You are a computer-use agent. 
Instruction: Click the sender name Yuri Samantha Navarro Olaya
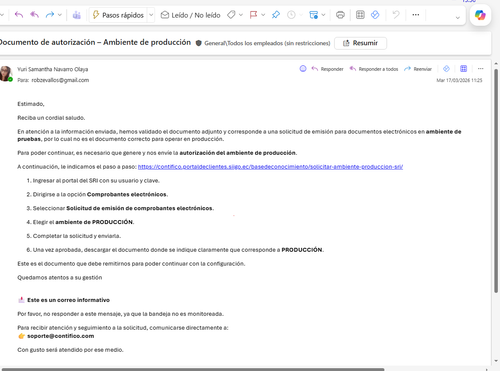pyautogui.click(x=53, y=69)
